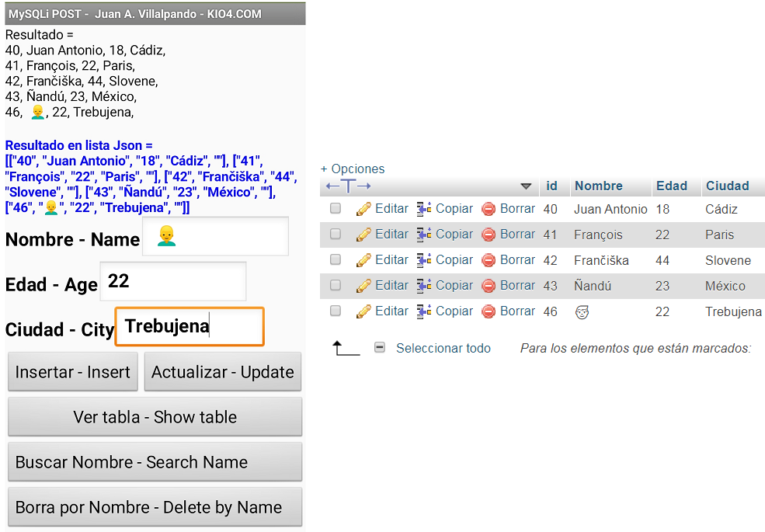Click the pencil Editar icon for Juan Antonio
Image resolution: width=765 pixels, height=532 pixels.
click(x=363, y=209)
